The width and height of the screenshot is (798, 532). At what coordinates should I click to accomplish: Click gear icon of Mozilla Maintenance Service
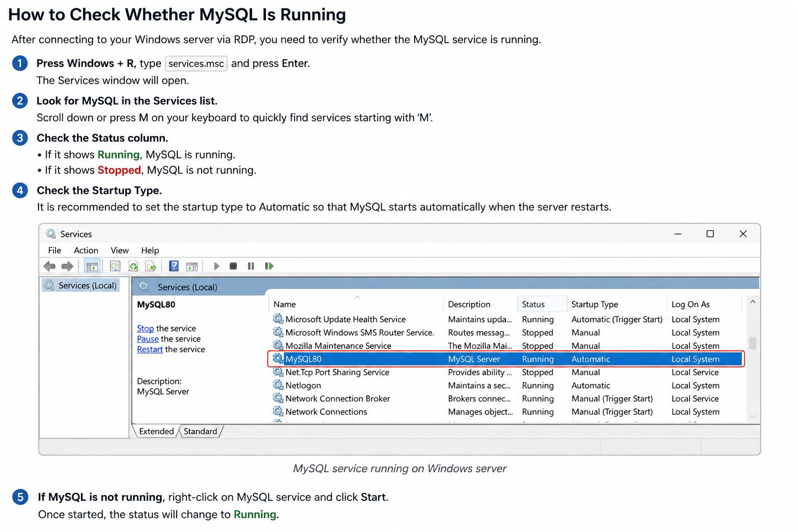[278, 345]
